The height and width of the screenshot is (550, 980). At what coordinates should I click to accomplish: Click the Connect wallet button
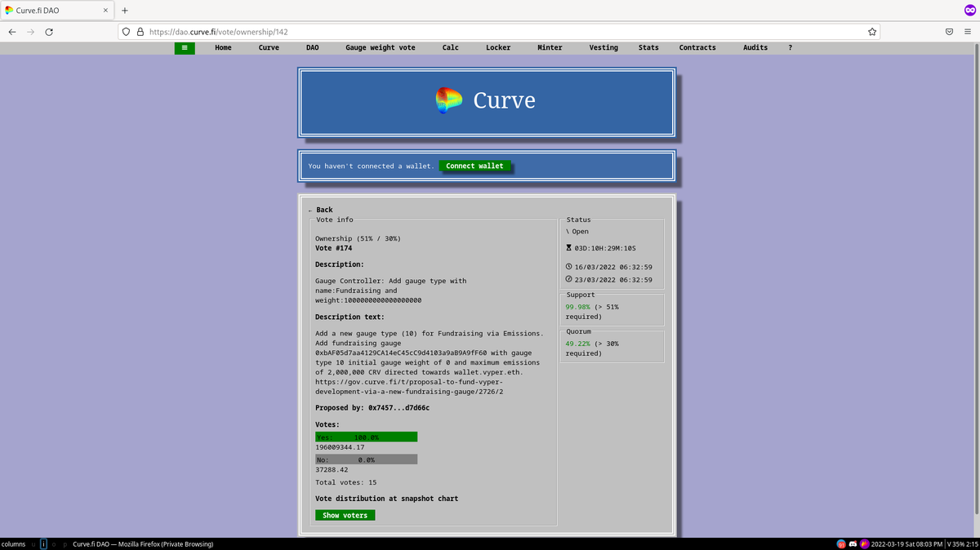coord(474,166)
